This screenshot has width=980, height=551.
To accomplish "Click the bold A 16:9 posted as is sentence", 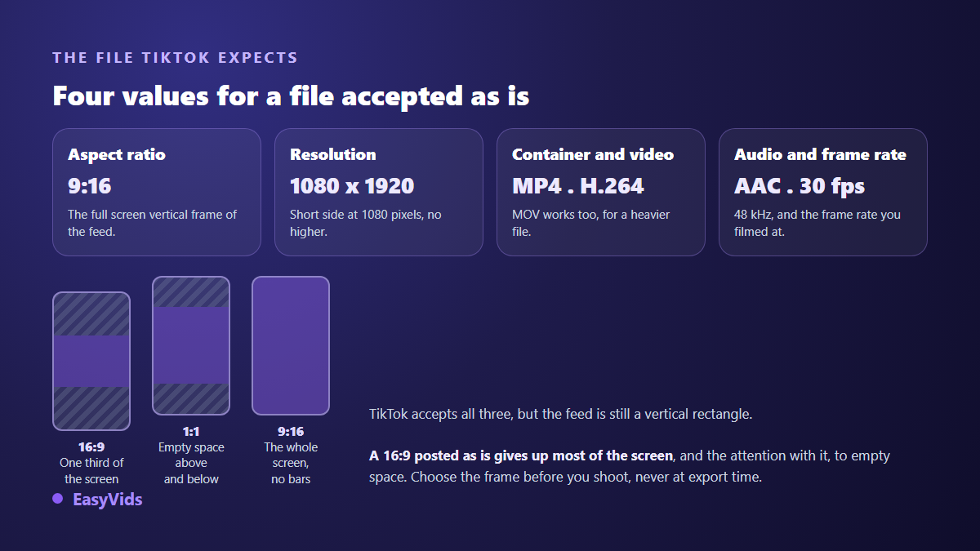I will [x=522, y=455].
